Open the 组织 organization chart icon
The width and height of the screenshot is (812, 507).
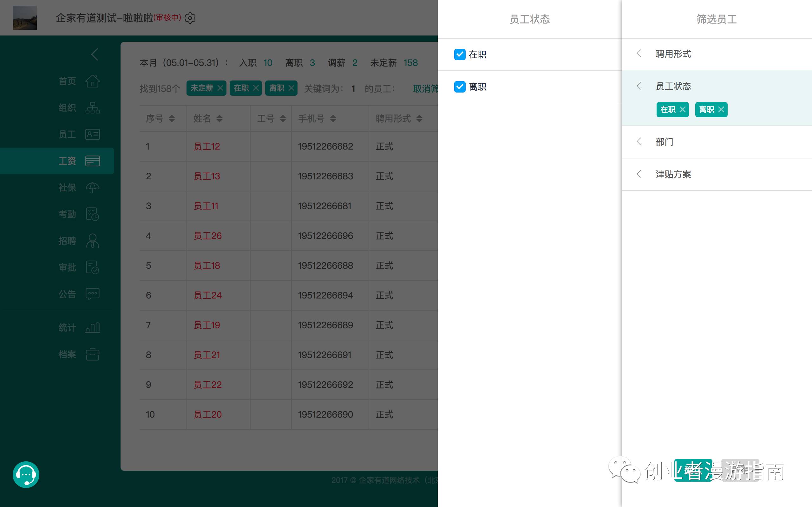click(x=92, y=108)
